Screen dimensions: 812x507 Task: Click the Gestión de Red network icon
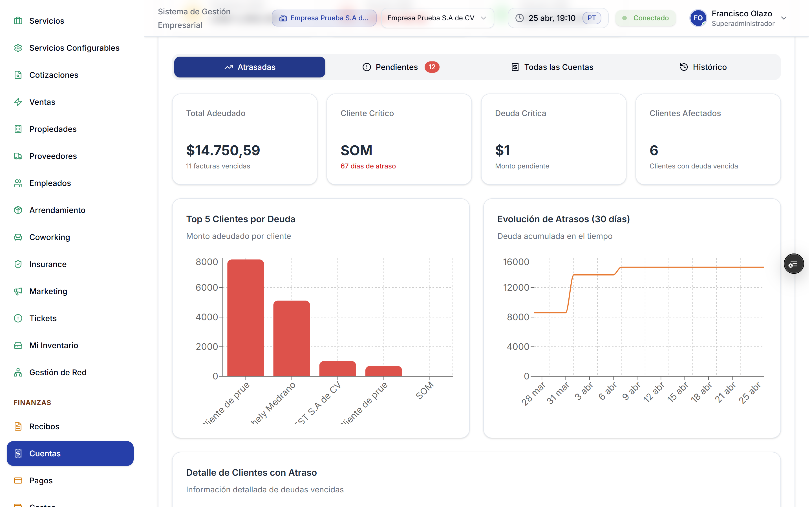click(18, 372)
